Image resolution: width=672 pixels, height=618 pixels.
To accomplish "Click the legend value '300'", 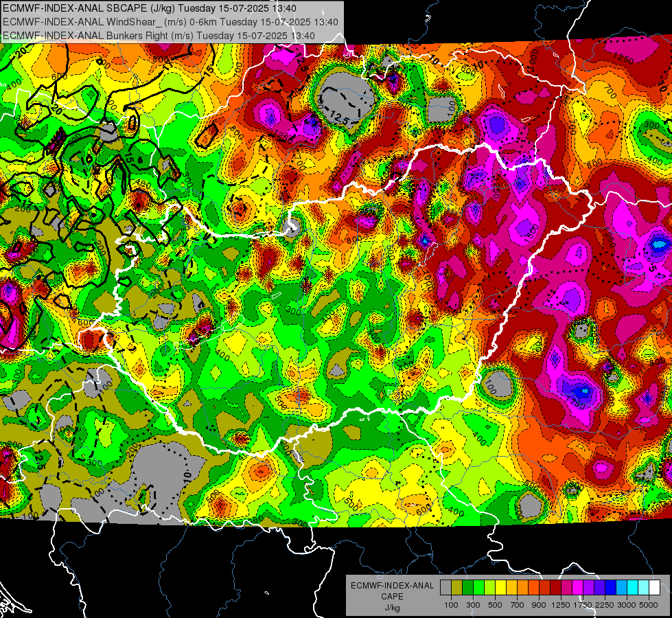I will (x=473, y=605).
